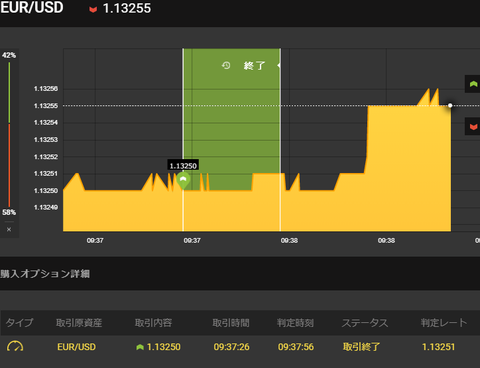The width and height of the screenshot is (480, 368).
Task: Click the current price dot on dotted line
Action: click(450, 105)
